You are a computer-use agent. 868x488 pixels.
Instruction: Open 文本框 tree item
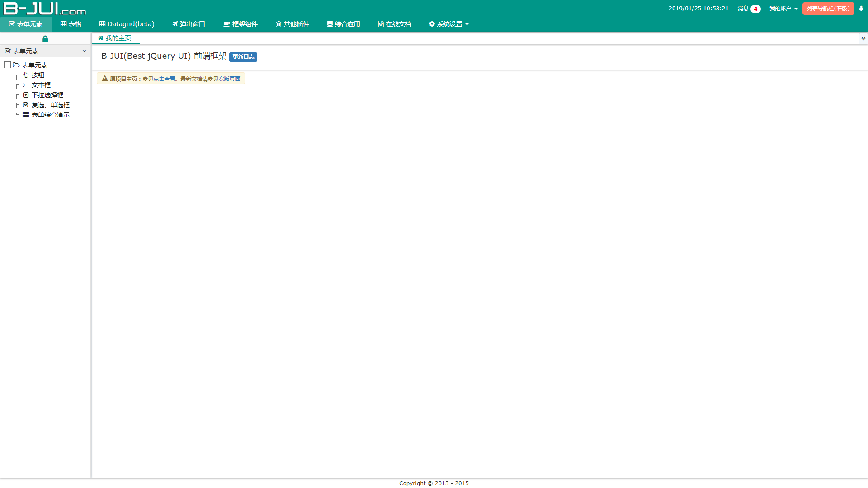41,85
